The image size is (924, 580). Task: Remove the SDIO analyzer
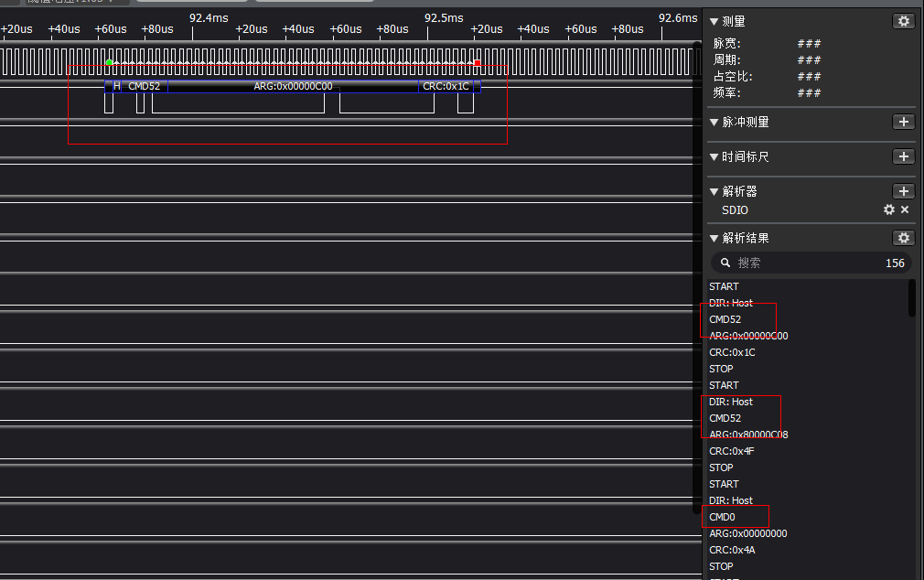click(x=905, y=209)
